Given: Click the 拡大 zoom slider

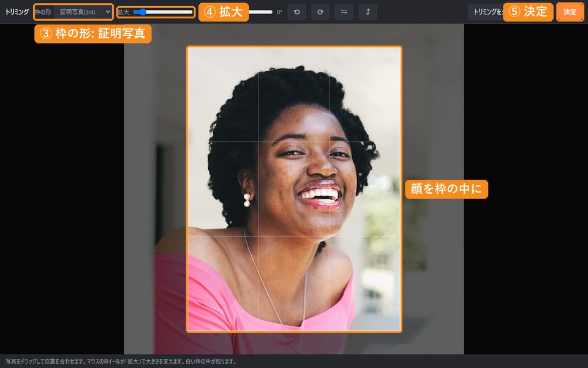Looking at the screenshot, I should pyautogui.click(x=163, y=12).
